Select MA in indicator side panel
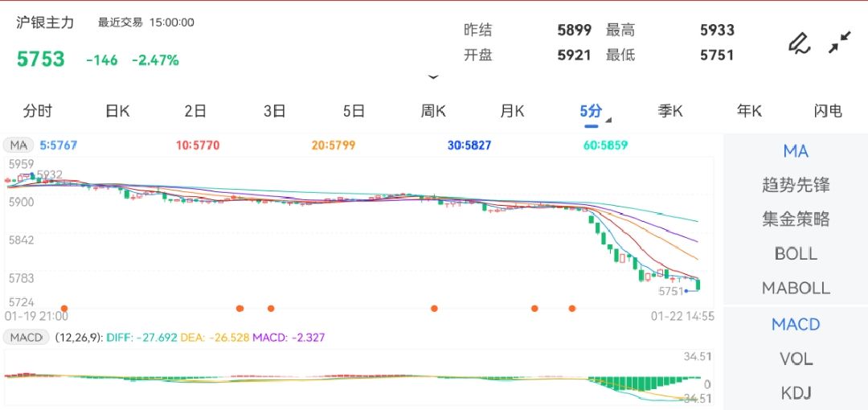 coord(796,150)
